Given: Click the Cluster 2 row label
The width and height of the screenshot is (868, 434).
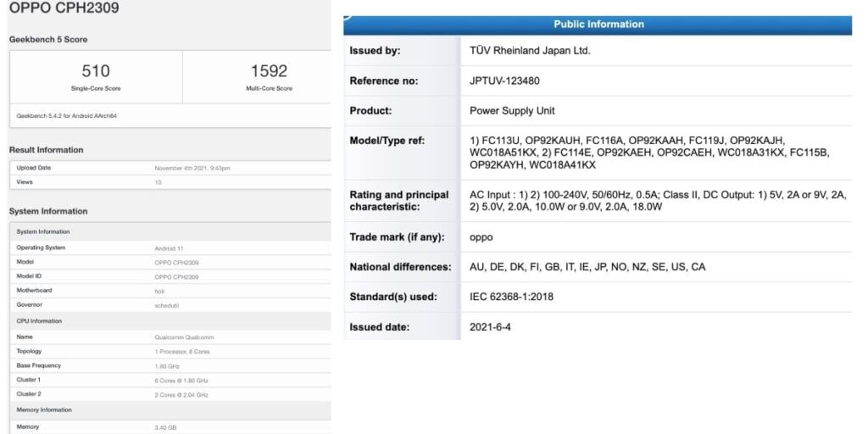Looking at the screenshot, I should click(x=28, y=394).
